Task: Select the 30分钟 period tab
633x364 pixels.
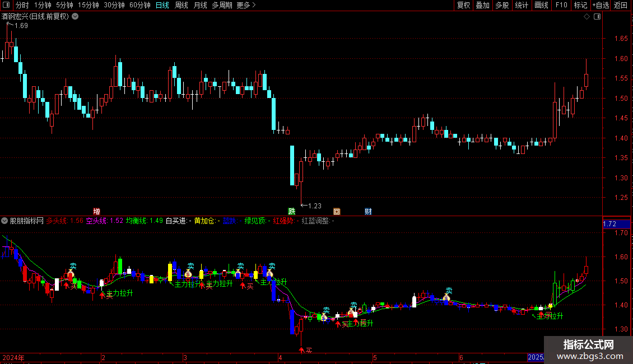Action: (x=114, y=5)
